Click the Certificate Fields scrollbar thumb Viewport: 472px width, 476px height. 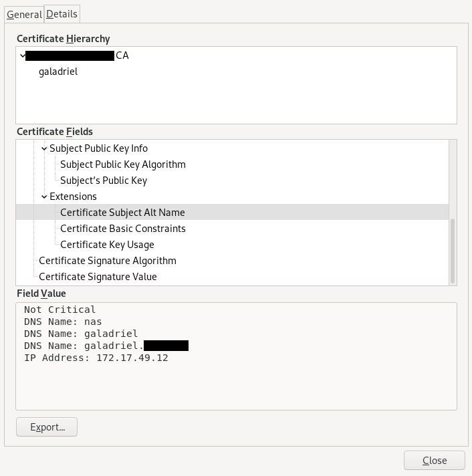click(x=453, y=249)
